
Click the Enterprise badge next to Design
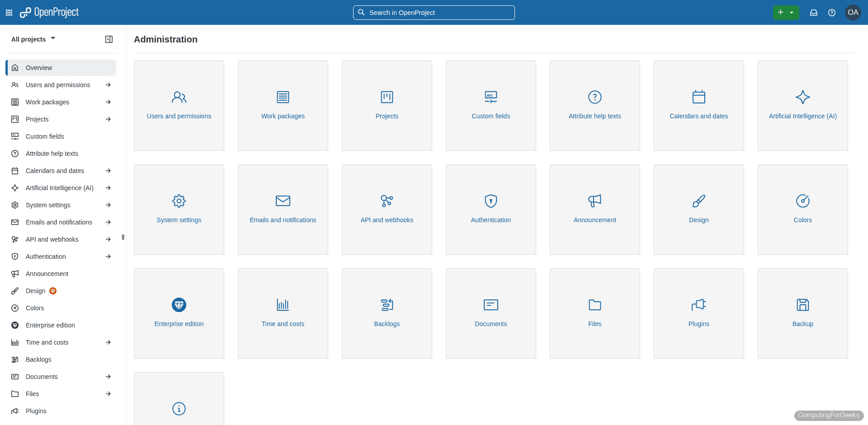click(52, 291)
